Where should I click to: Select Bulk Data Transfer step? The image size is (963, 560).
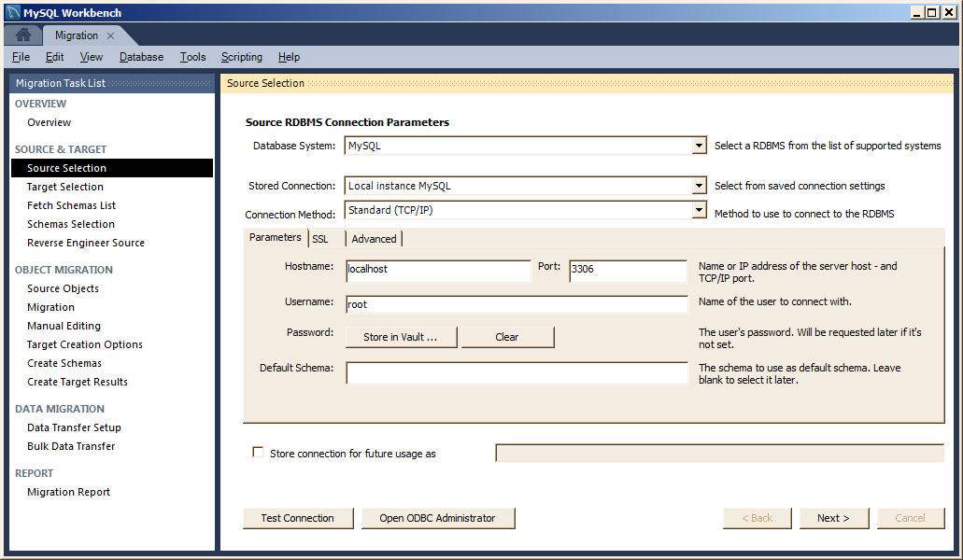[x=71, y=446]
